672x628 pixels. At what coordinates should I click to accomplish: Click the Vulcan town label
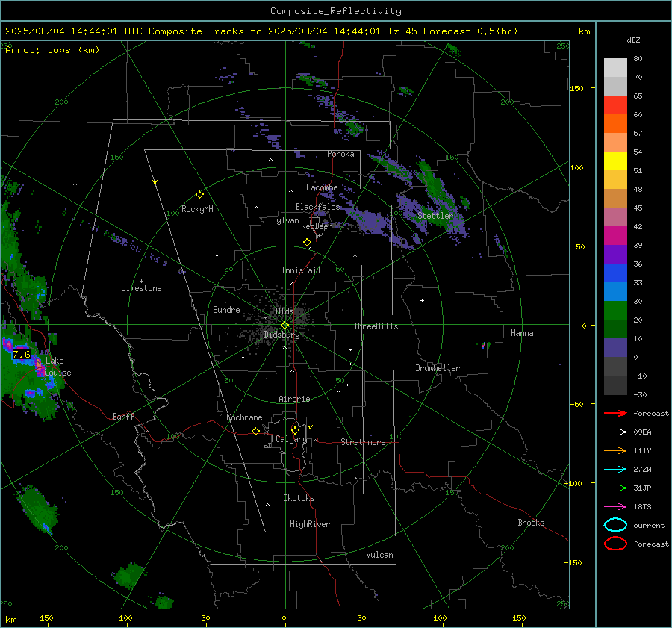(x=380, y=555)
